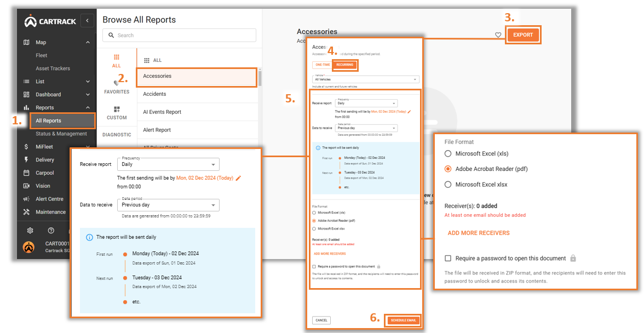
Task: Click the search magnifier icon
Action: click(111, 35)
